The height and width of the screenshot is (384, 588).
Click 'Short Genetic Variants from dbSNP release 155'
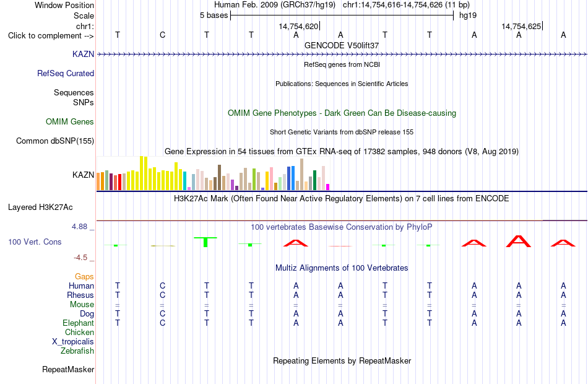pos(342,132)
